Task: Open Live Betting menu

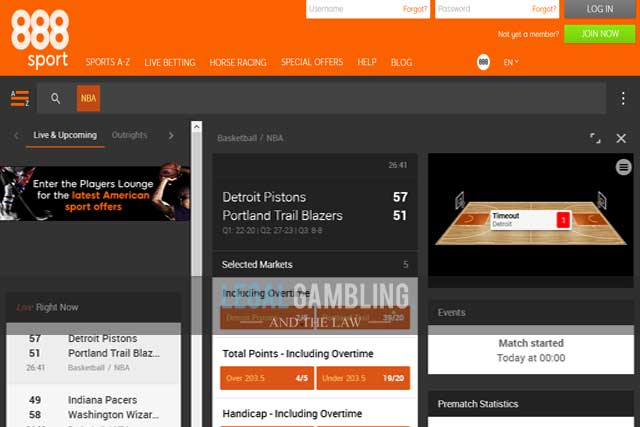Action: click(x=170, y=62)
